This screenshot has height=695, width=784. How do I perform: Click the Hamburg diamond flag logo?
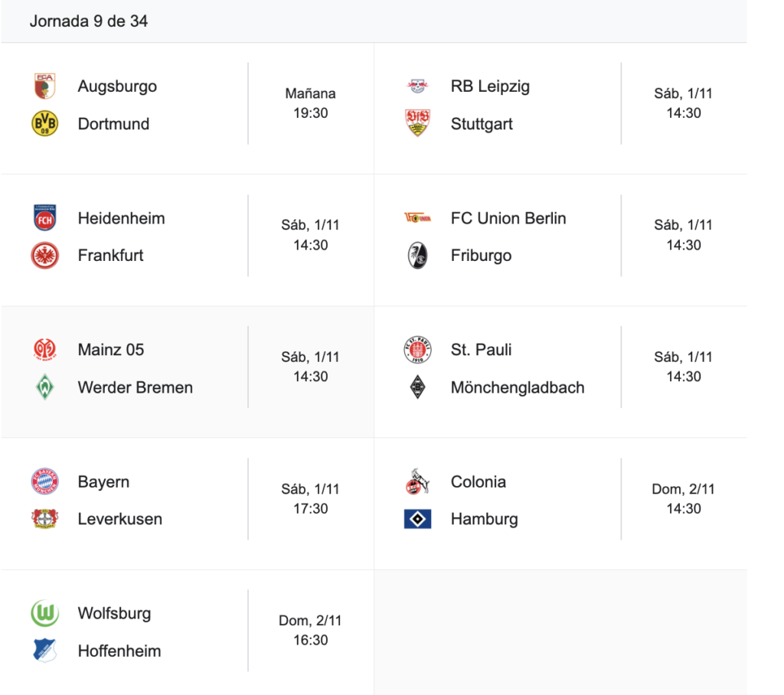[x=418, y=520]
